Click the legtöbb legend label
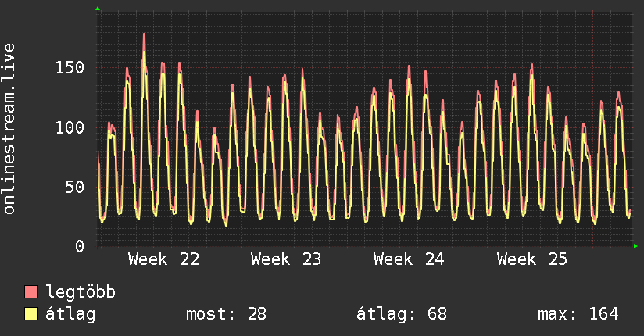The image size is (644, 336). pyautogui.click(x=80, y=292)
